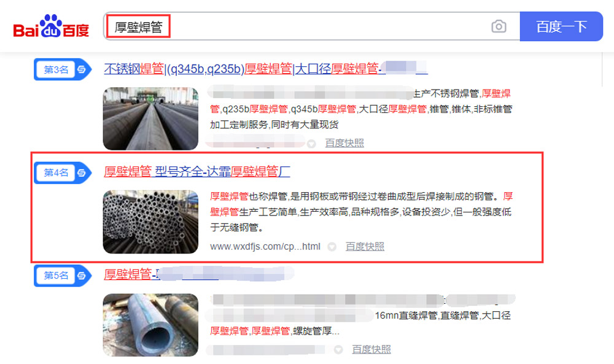The width and height of the screenshot is (614, 364).
Task: Click the single thick pipe thumbnail
Action: tap(151, 325)
